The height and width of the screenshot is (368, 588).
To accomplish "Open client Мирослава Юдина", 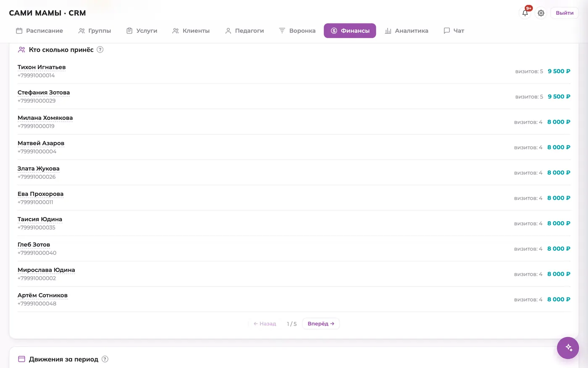I will (x=46, y=270).
